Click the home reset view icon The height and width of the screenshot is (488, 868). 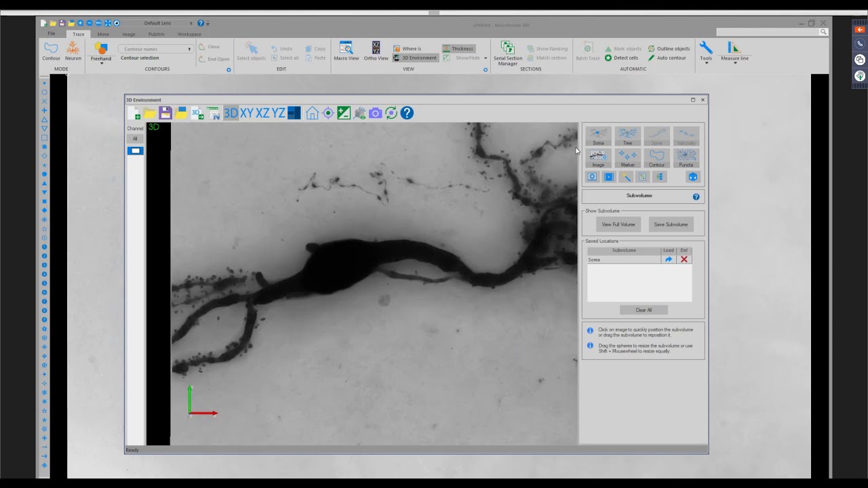(312, 113)
